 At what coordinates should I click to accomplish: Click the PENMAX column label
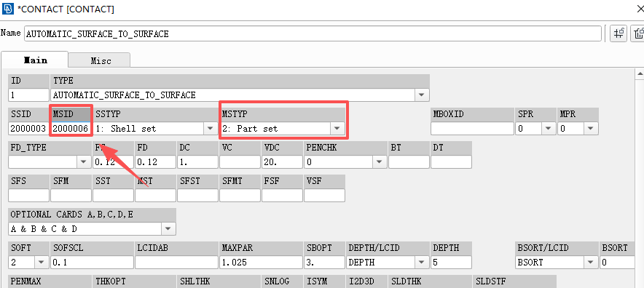coord(25,281)
